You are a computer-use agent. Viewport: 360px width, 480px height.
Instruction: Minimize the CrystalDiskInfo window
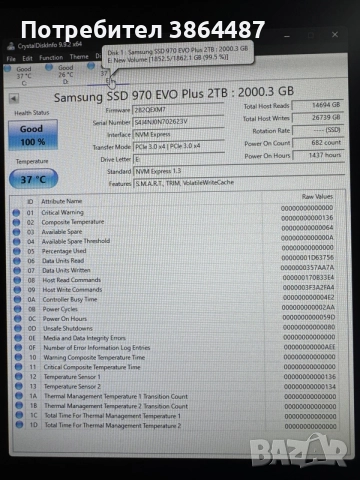point(287,35)
